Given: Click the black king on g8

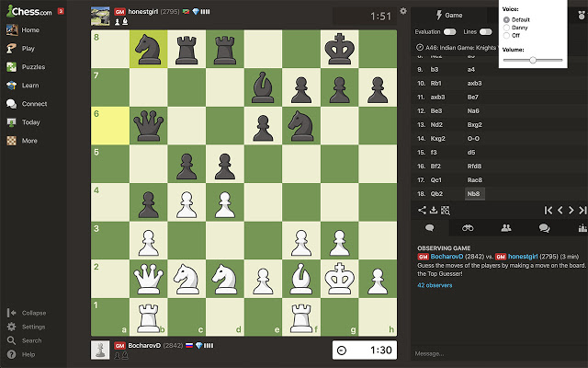Looking at the screenshot, I should [339, 49].
